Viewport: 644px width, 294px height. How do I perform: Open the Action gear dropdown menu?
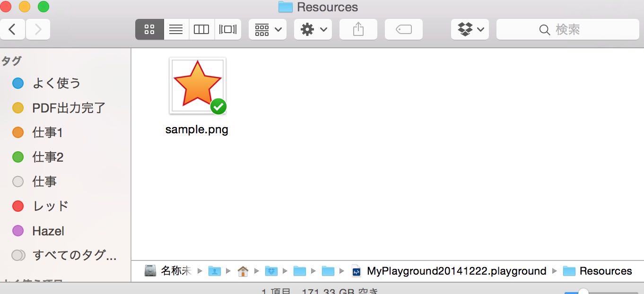coord(313,30)
